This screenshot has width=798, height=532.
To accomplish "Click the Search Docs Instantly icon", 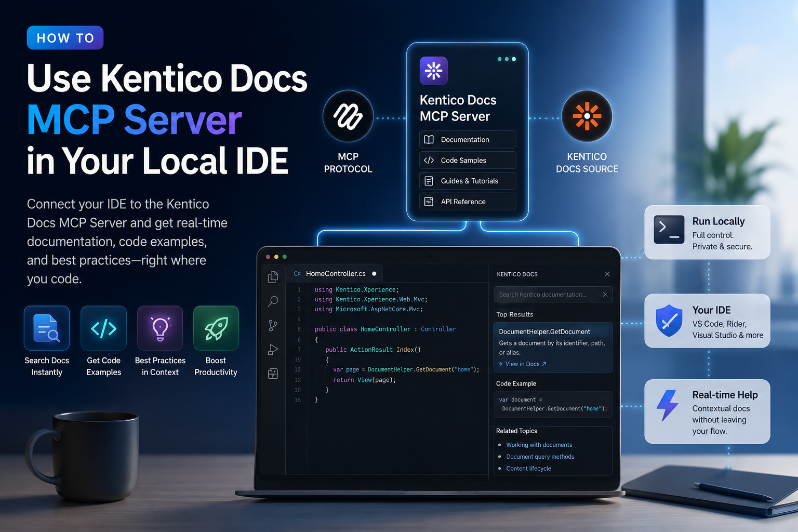I will click(x=47, y=328).
